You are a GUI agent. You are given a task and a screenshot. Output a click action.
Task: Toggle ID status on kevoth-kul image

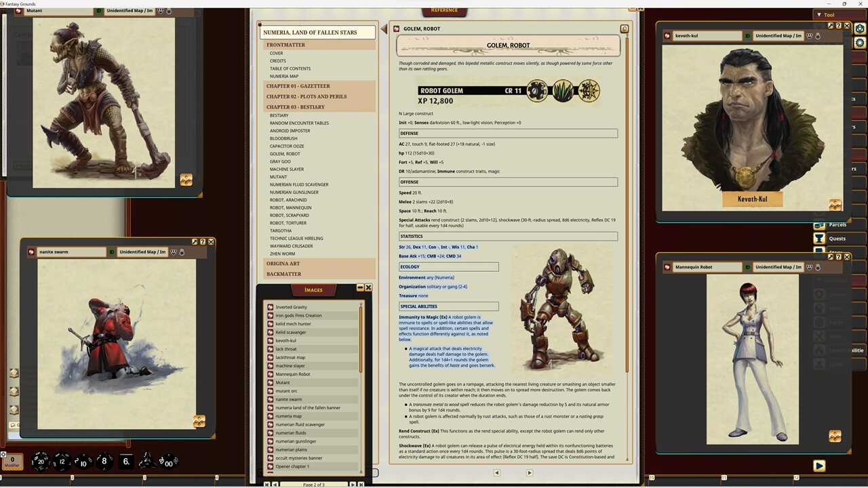[748, 36]
